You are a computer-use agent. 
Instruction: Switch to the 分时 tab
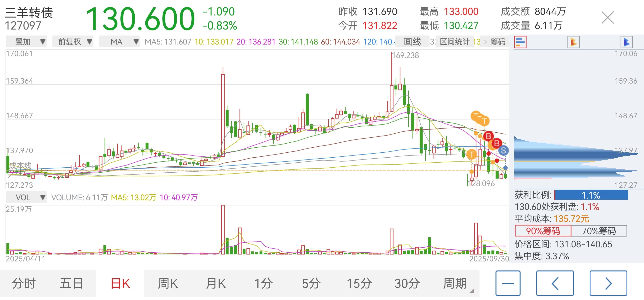[24, 283]
